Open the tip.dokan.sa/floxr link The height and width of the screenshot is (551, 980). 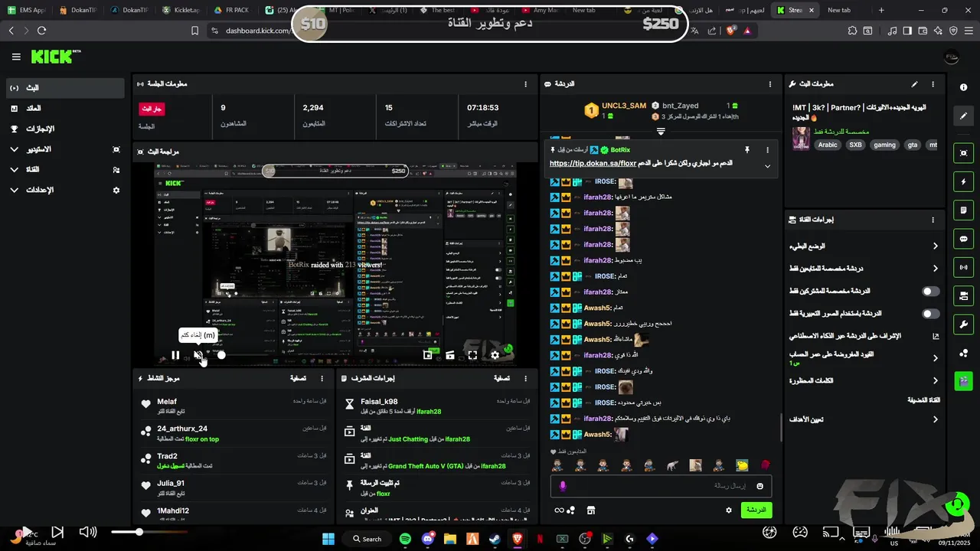[x=593, y=164]
